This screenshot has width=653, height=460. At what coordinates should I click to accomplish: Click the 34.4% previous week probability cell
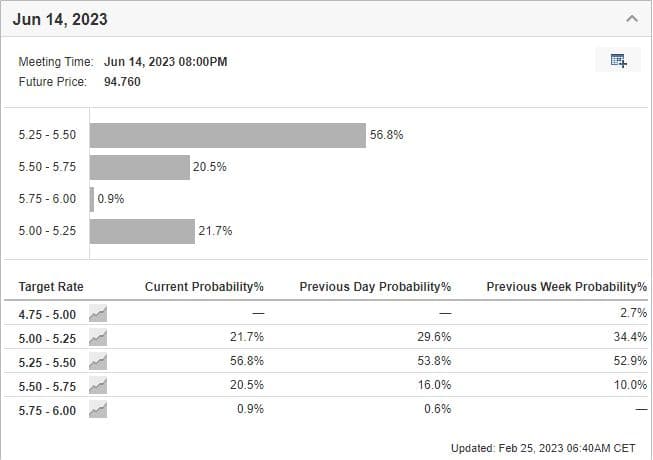coord(630,337)
